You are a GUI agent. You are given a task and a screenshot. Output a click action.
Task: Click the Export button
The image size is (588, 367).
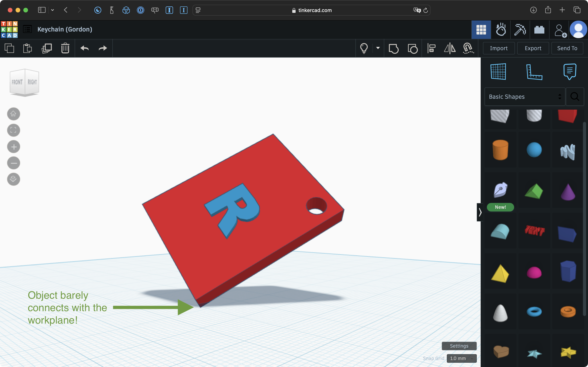point(533,48)
